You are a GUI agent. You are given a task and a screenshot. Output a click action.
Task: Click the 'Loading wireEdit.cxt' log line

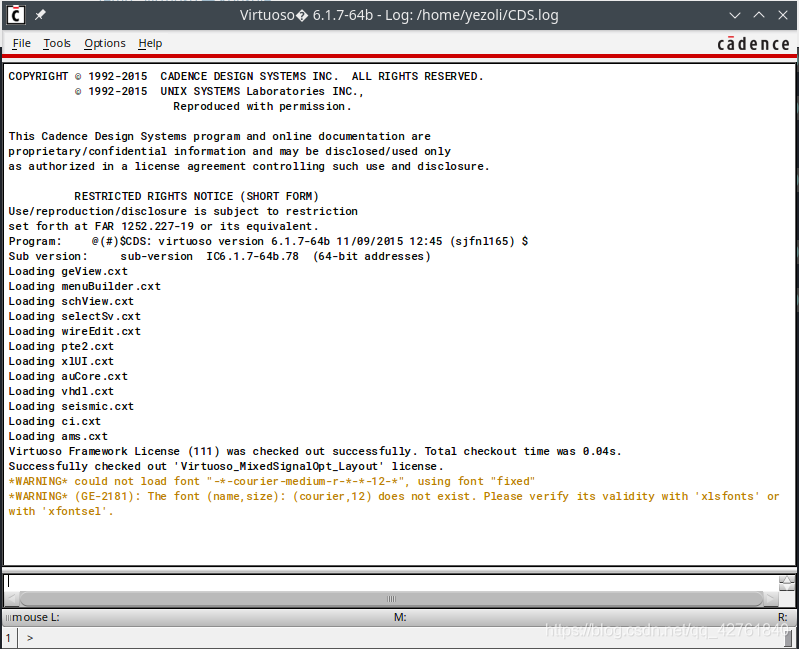(74, 332)
